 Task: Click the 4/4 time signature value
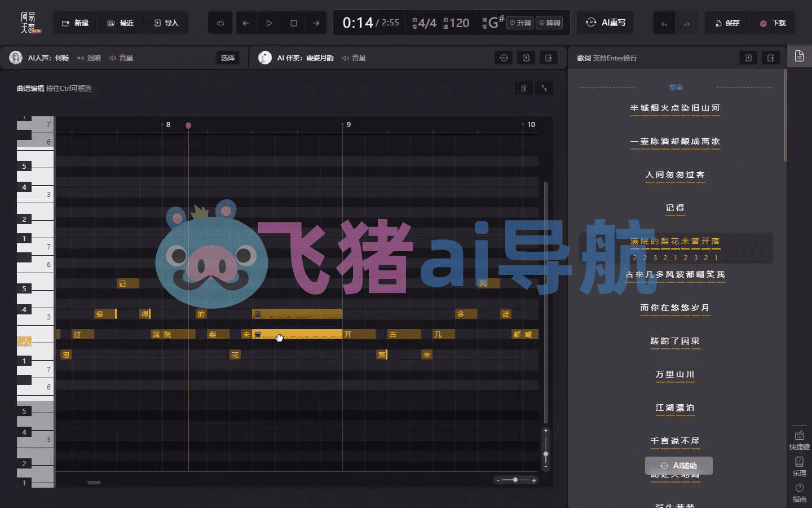tap(427, 23)
